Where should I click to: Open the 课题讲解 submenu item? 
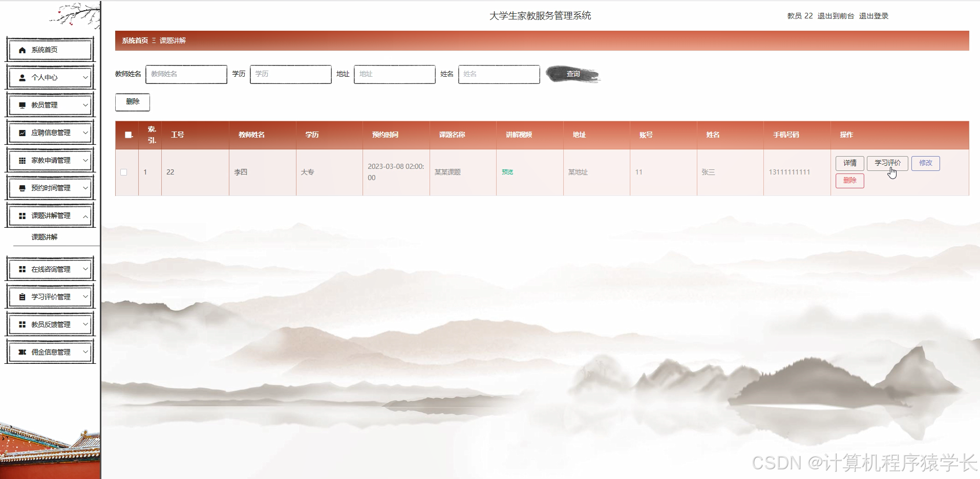pyautogui.click(x=45, y=237)
